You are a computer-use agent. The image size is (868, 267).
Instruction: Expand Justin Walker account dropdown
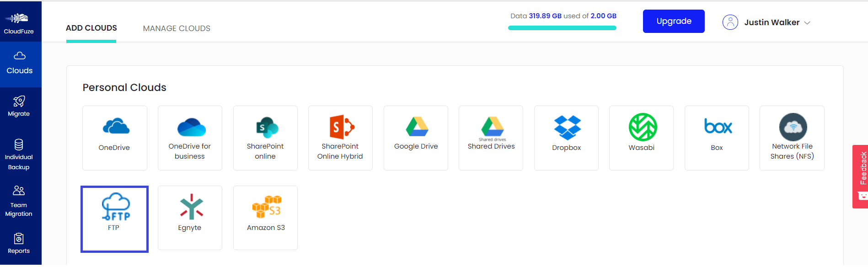pos(766,22)
